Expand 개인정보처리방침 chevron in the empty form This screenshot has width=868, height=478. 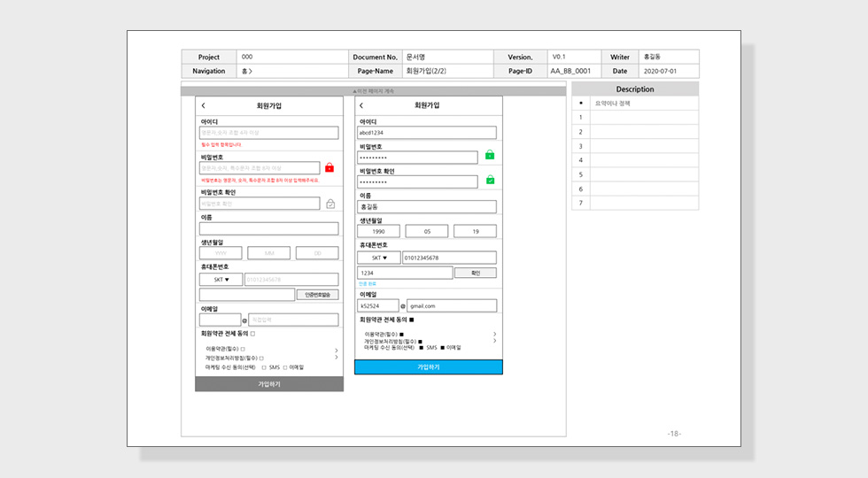[x=337, y=358]
